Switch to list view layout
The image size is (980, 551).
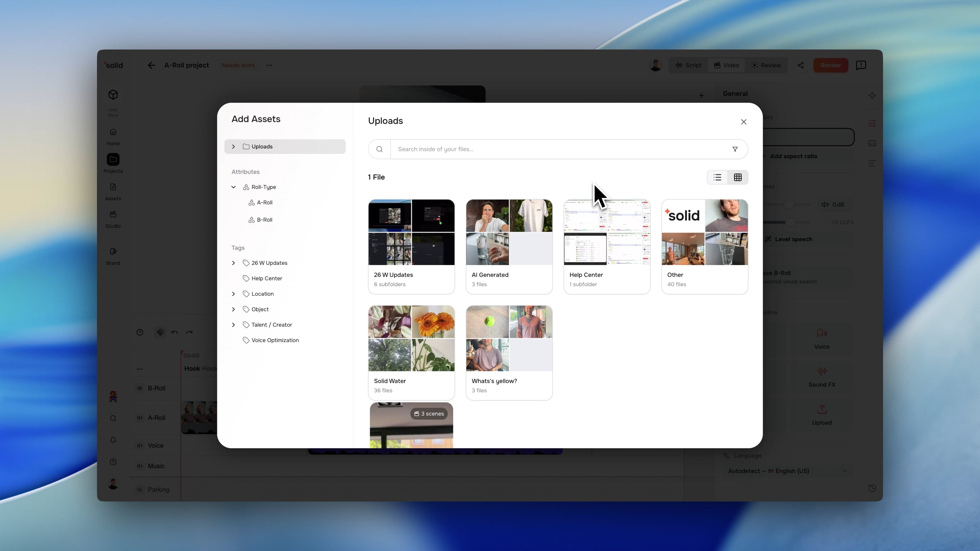click(x=717, y=177)
